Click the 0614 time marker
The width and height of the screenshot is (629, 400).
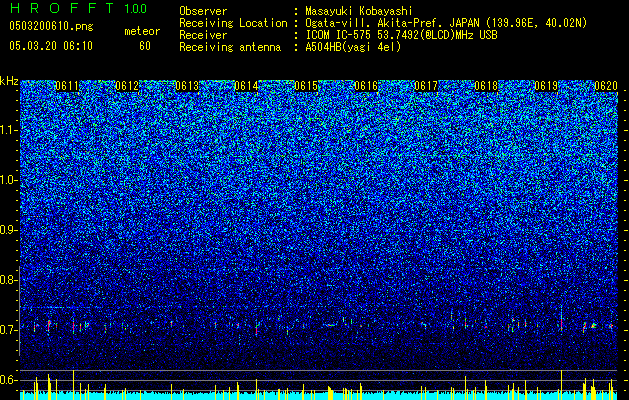pos(247,86)
